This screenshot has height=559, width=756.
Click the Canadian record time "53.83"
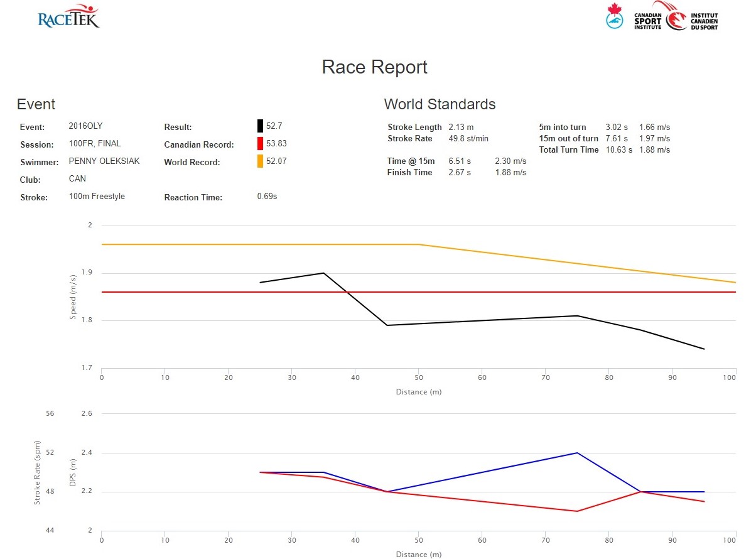(x=276, y=143)
